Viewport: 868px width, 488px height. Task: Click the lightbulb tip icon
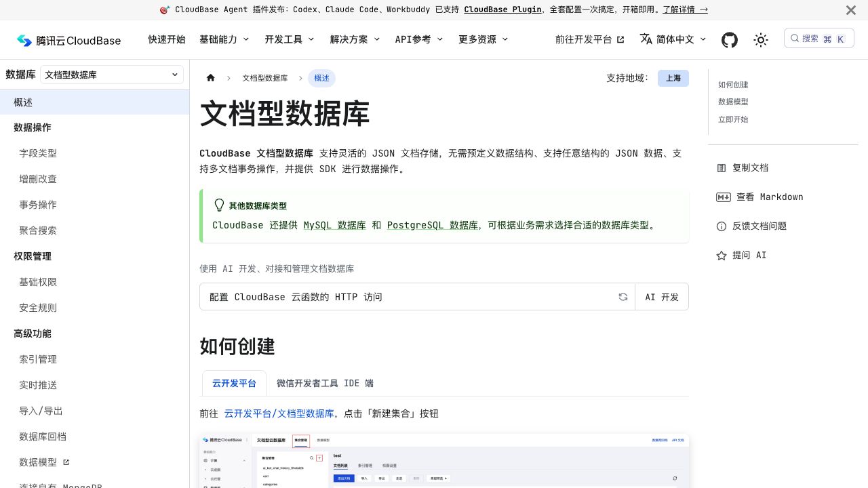(x=219, y=205)
